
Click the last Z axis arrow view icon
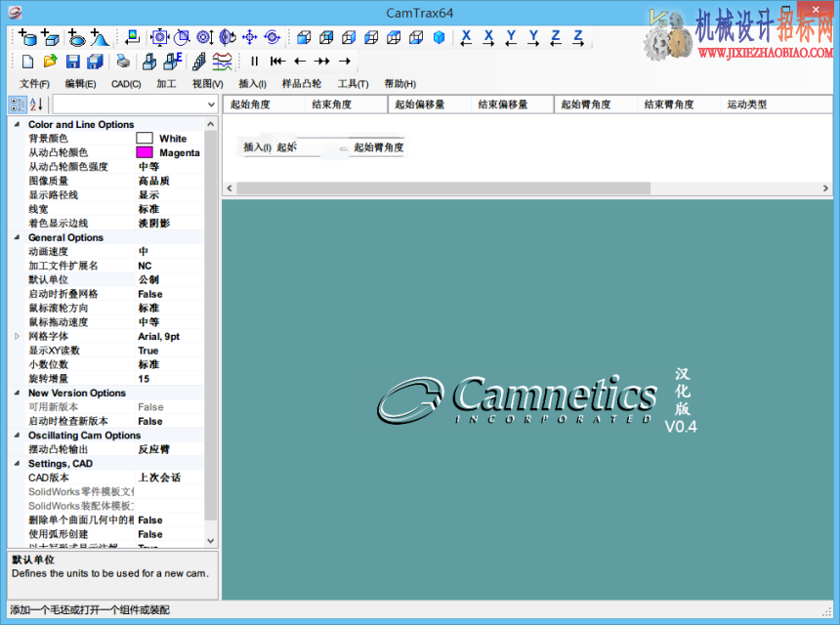[x=578, y=37]
